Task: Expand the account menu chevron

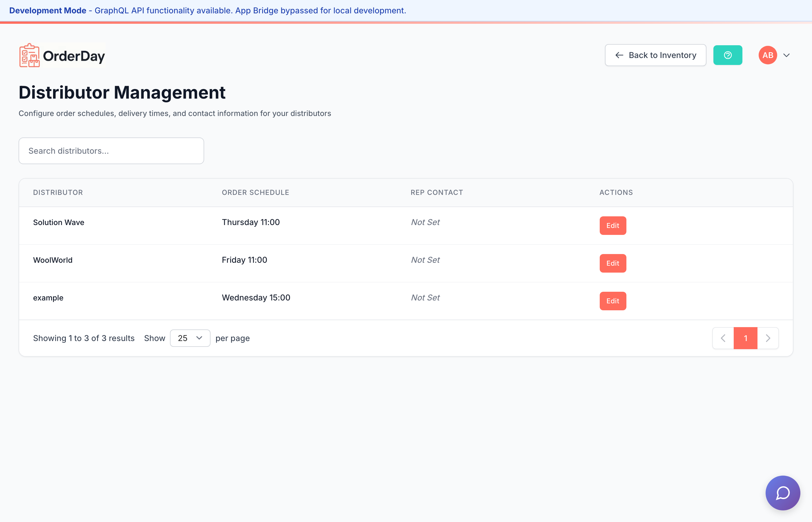Action: pos(786,55)
